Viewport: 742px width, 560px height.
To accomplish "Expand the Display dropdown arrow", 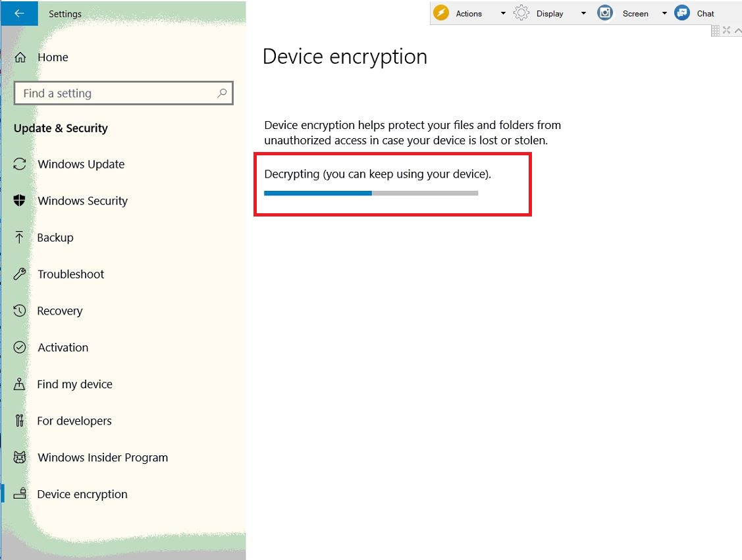I will [583, 13].
